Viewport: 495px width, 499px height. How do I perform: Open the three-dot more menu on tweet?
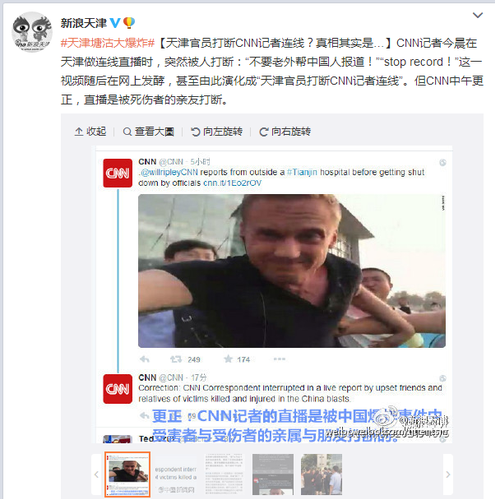(279, 359)
